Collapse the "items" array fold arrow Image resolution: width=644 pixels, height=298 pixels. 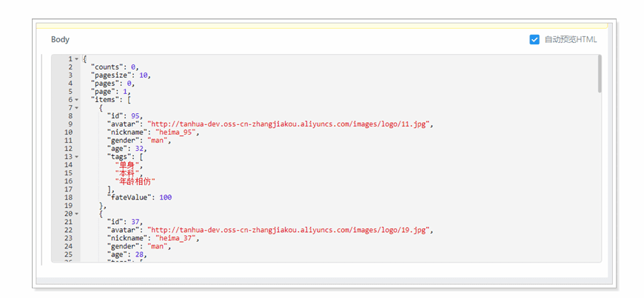(x=76, y=99)
